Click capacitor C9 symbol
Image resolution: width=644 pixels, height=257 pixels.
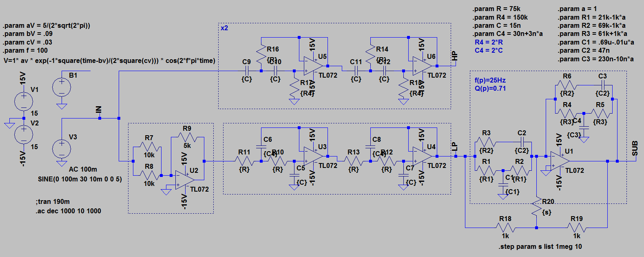click(x=247, y=71)
